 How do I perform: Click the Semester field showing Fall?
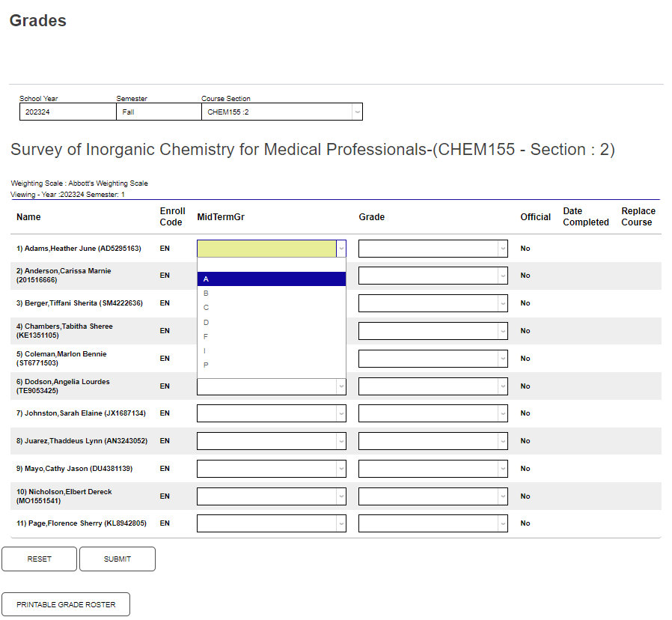[157, 112]
